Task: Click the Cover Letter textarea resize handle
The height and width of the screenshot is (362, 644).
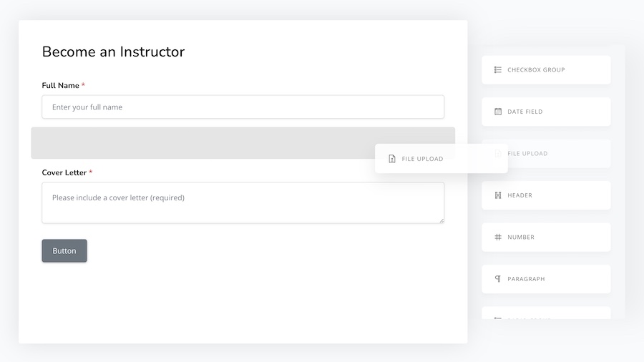Action: tap(441, 220)
